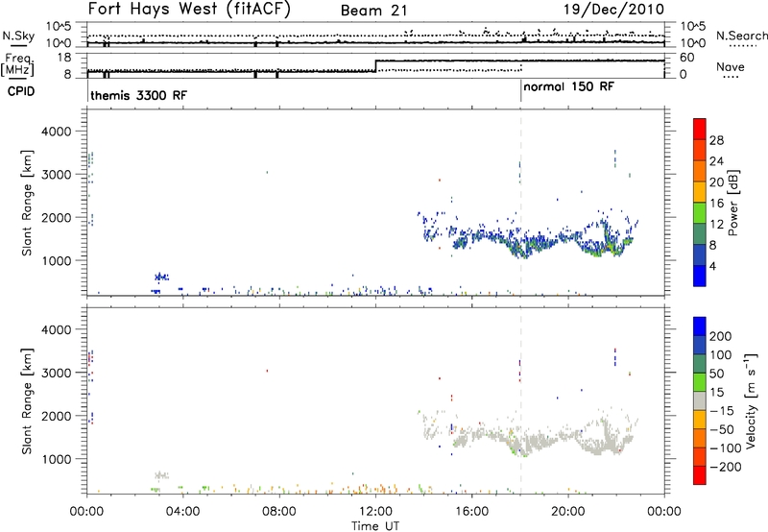Click the blue scatter cluster near 03:00 in the power panel
768x532 pixels.
(161, 278)
